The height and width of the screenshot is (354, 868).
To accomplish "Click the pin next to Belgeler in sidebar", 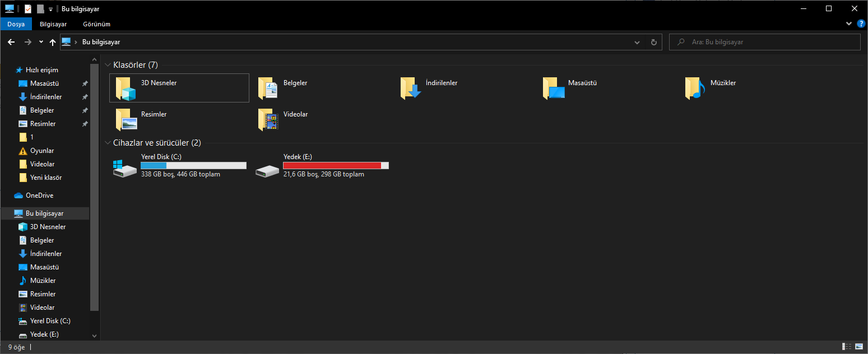I will (85, 110).
